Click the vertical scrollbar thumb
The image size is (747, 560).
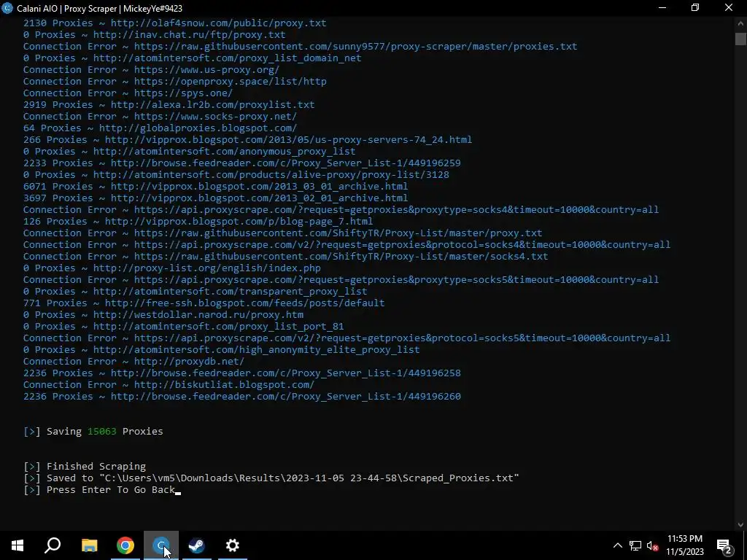(x=740, y=39)
